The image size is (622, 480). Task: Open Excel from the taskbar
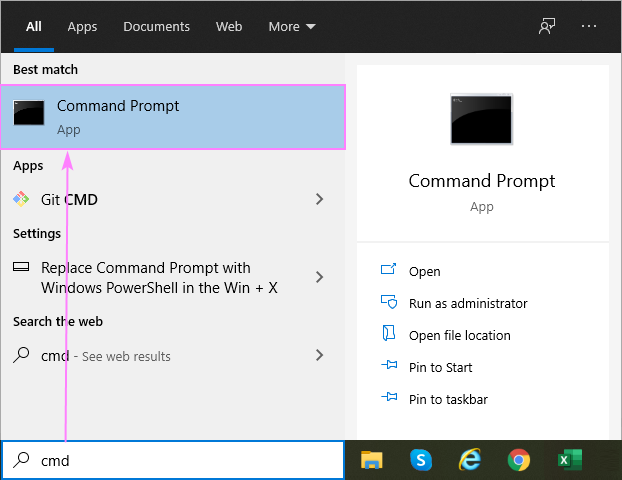(x=568, y=460)
